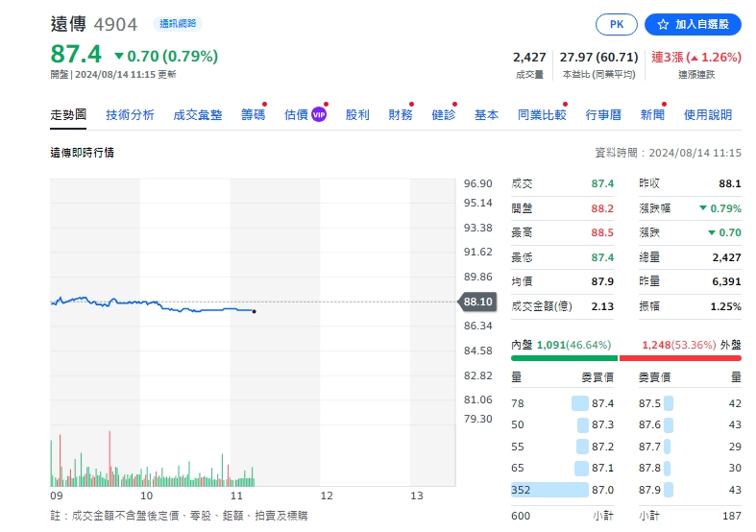Select the bid row at price 87.3
The height and width of the screenshot is (532, 756).
pyautogui.click(x=562, y=424)
